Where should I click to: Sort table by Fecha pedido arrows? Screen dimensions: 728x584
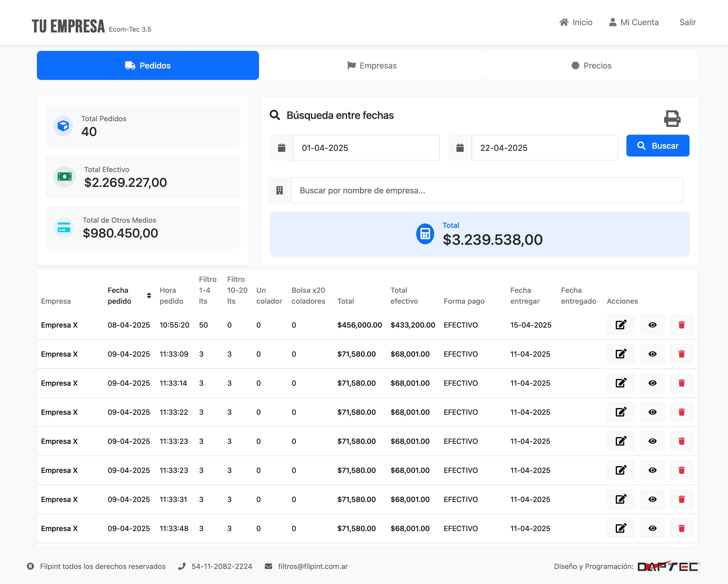(149, 296)
